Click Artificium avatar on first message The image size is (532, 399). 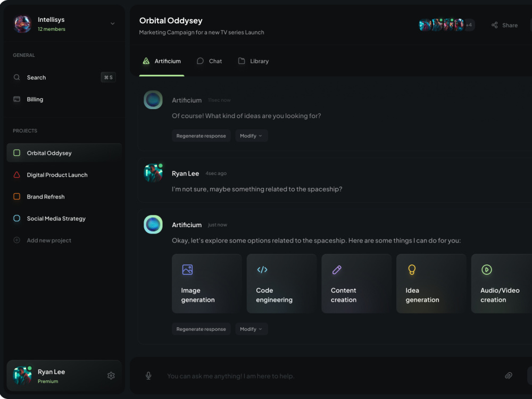153,100
